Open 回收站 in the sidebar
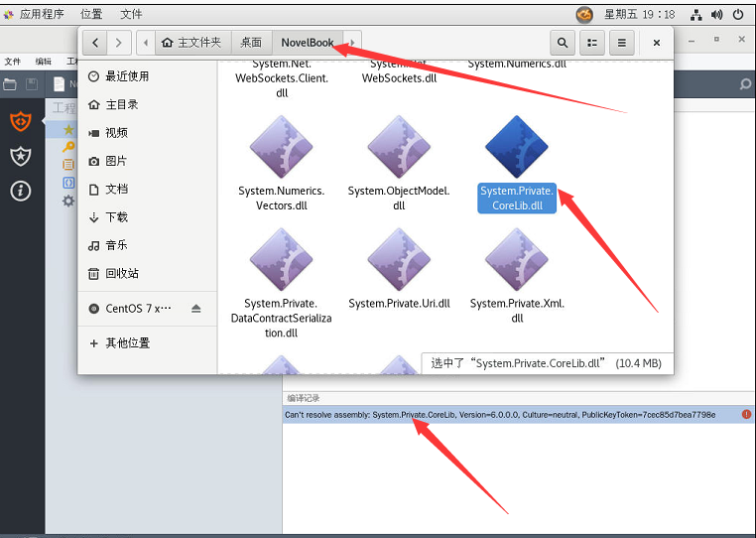Image resolution: width=756 pixels, height=538 pixels. (122, 274)
